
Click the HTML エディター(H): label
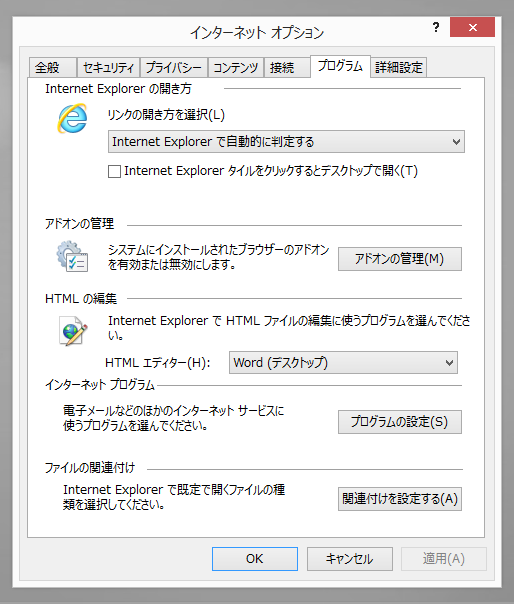pyautogui.click(x=158, y=363)
